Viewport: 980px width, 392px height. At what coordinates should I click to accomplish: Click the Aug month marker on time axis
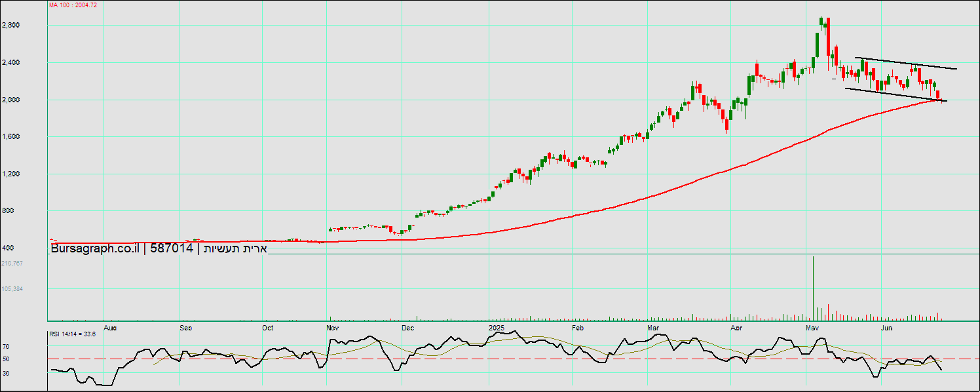tap(110, 326)
